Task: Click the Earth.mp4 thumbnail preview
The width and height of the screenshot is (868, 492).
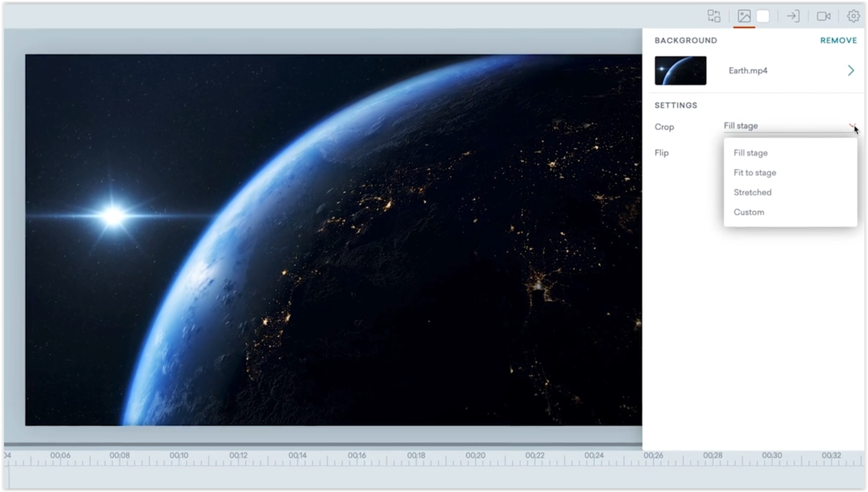Action: point(680,70)
